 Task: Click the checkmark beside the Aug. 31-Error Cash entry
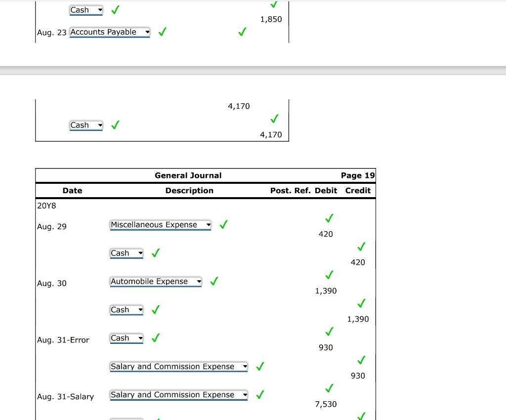[x=155, y=338]
